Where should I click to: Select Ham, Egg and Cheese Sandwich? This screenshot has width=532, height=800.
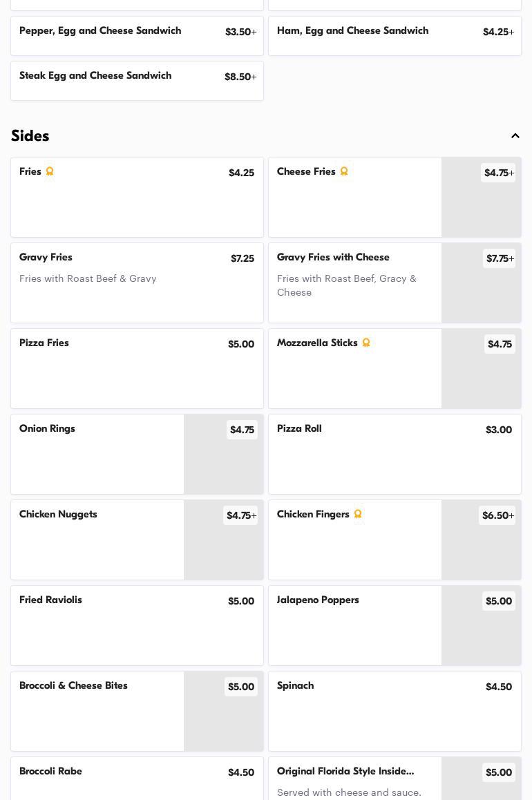click(x=395, y=36)
